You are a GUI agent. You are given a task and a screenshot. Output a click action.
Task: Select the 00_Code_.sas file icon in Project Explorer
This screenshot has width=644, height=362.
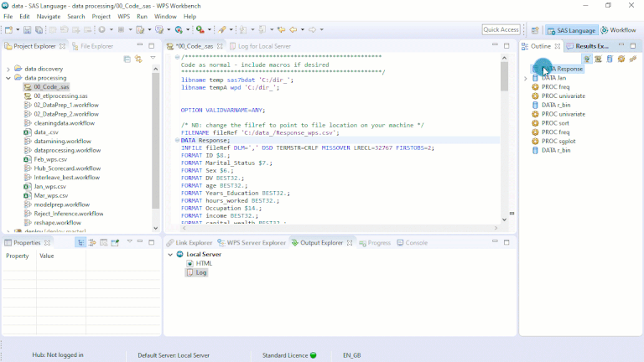pos(27,87)
